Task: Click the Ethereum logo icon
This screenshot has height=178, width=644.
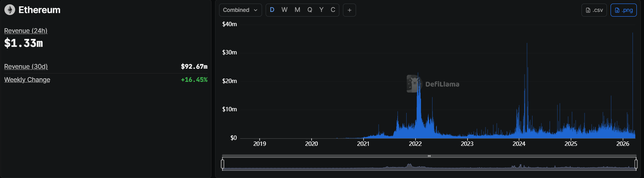Action: coord(10,10)
